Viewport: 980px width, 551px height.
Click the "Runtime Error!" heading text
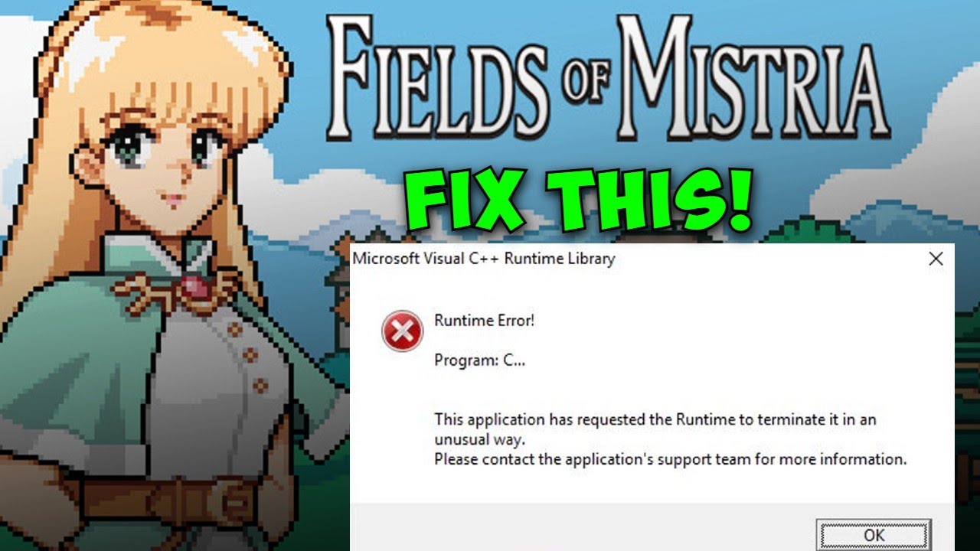pos(484,321)
